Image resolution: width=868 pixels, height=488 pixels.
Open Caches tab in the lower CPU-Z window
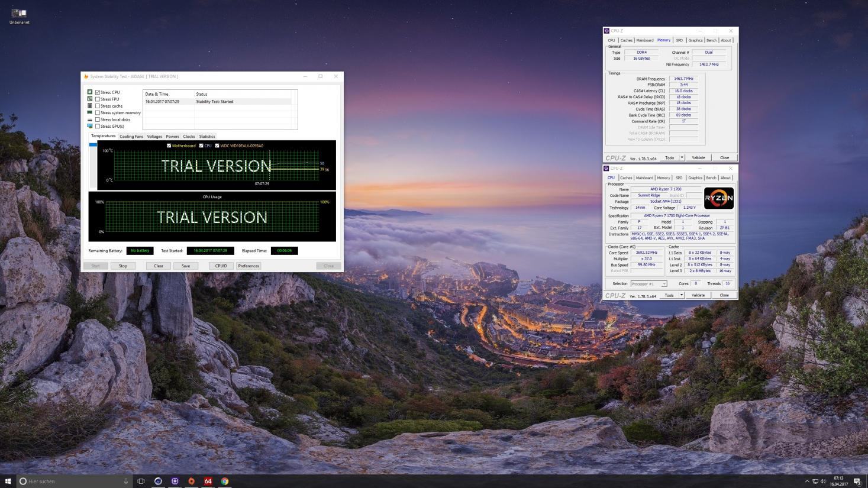626,177
